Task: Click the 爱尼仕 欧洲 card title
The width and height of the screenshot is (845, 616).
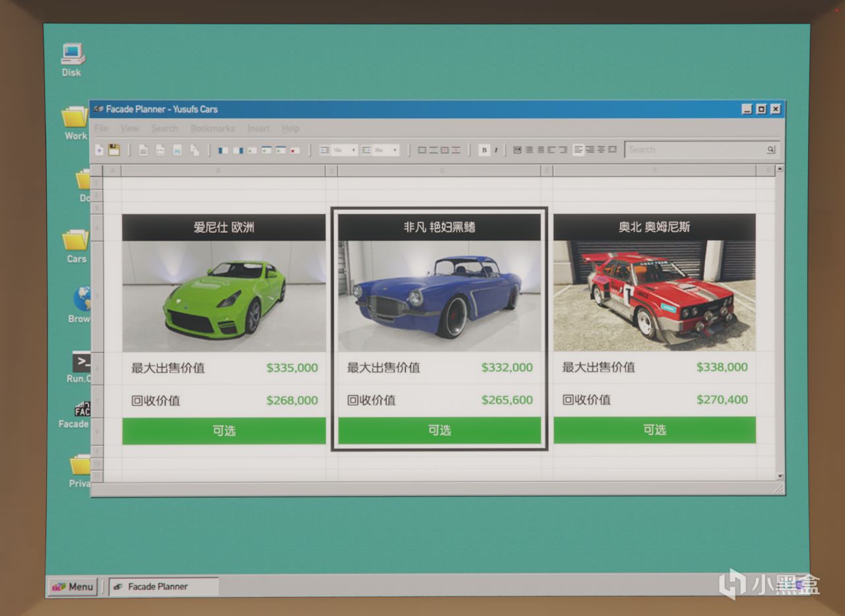Action: click(x=224, y=228)
